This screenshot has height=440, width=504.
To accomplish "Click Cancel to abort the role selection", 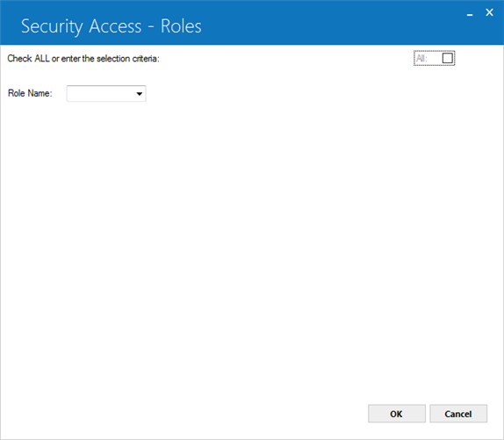I will click(458, 414).
